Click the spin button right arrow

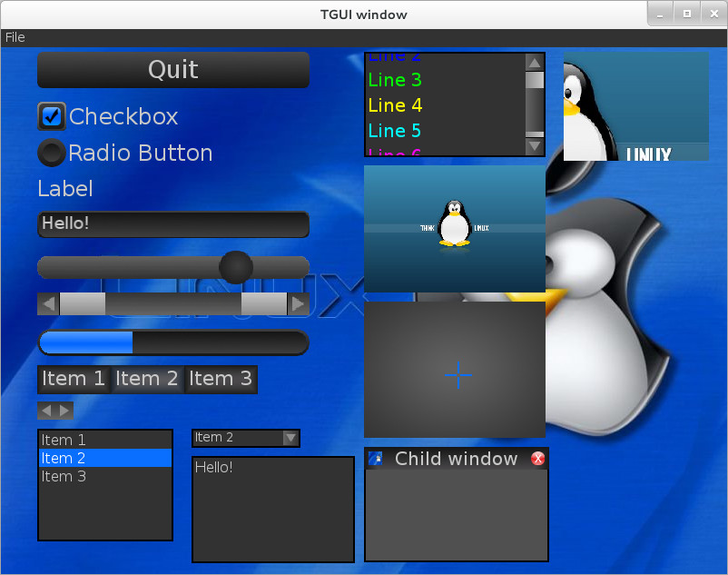point(64,411)
